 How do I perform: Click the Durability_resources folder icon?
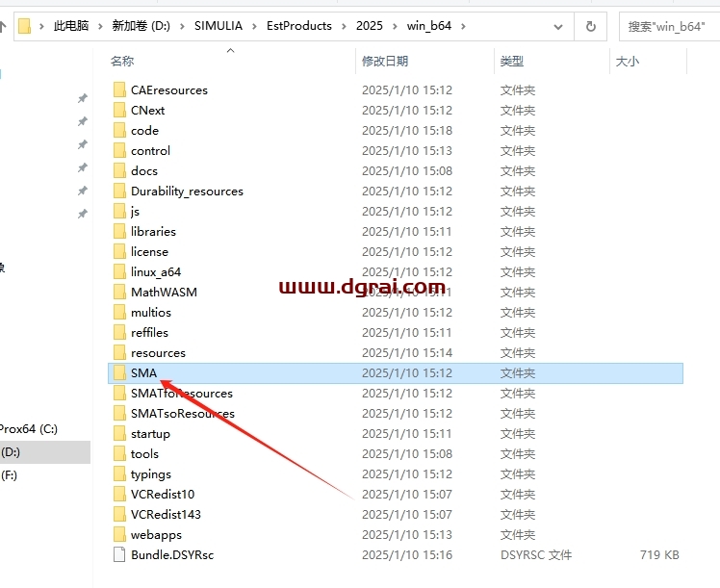[119, 191]
